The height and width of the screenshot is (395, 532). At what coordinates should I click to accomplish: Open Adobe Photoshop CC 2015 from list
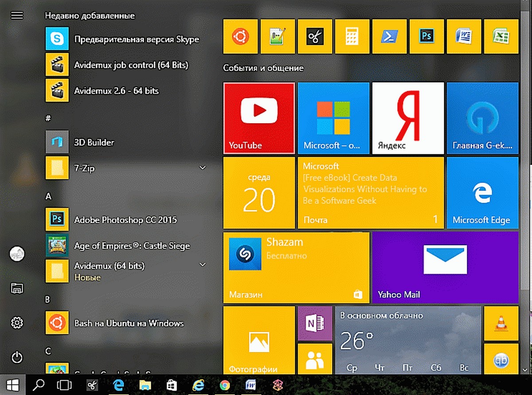pyautogui.click(x=126, y=219)
